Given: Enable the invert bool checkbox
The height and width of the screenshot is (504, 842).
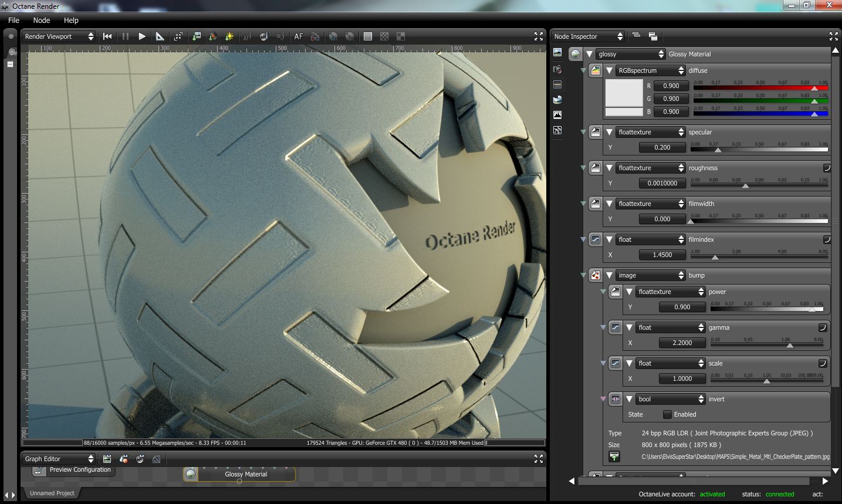Looking at the screenshot, I should 667,414.
